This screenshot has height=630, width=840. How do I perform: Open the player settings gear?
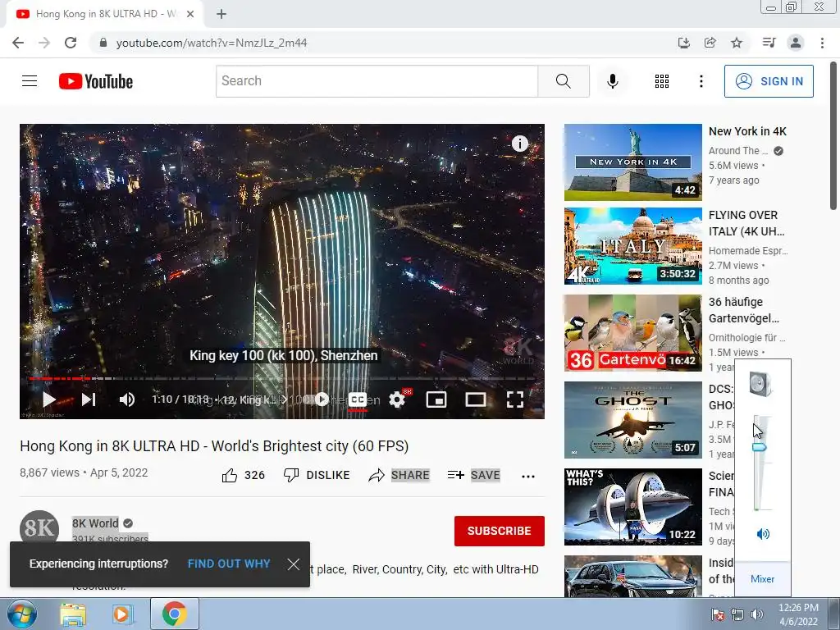(397, 399)
